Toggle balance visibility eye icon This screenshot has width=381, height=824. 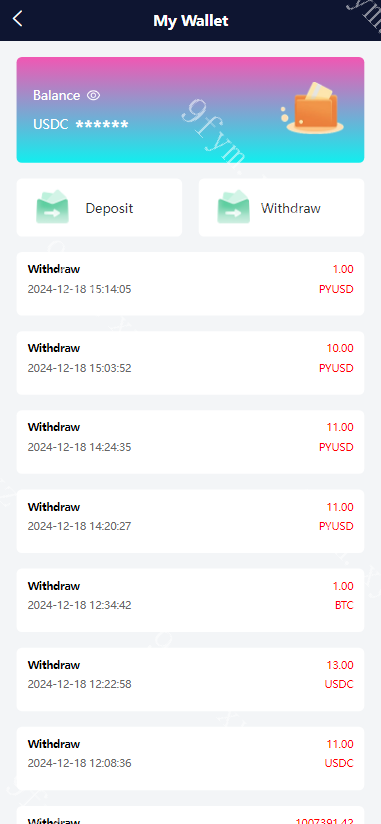pos(94,95)
